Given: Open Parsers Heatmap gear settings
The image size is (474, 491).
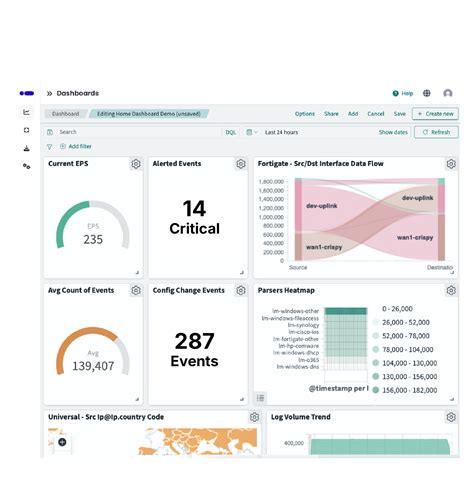Looking at the screenshot, I should [451, 290].
